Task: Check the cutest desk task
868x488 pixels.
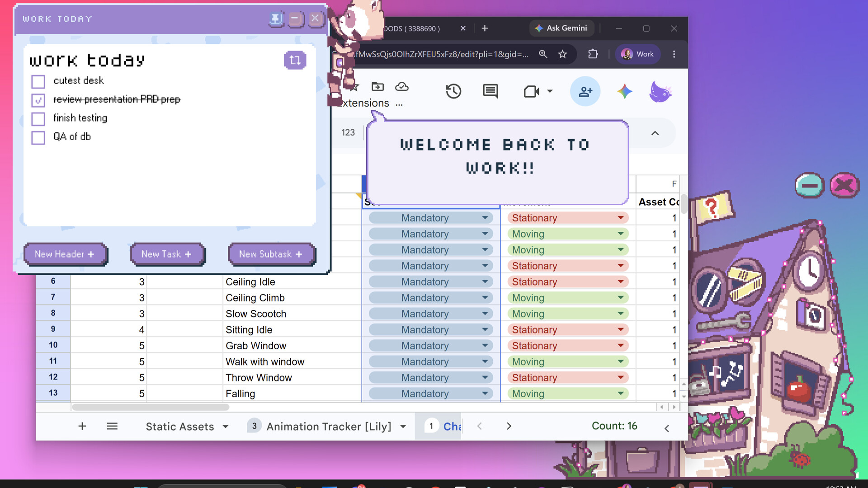Action: (x=38, y=82)
